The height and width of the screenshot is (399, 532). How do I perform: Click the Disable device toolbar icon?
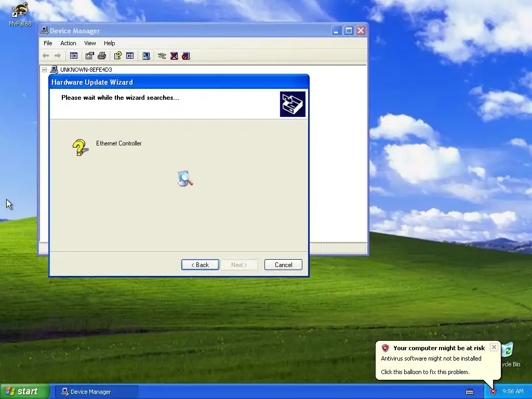[186, 56]
